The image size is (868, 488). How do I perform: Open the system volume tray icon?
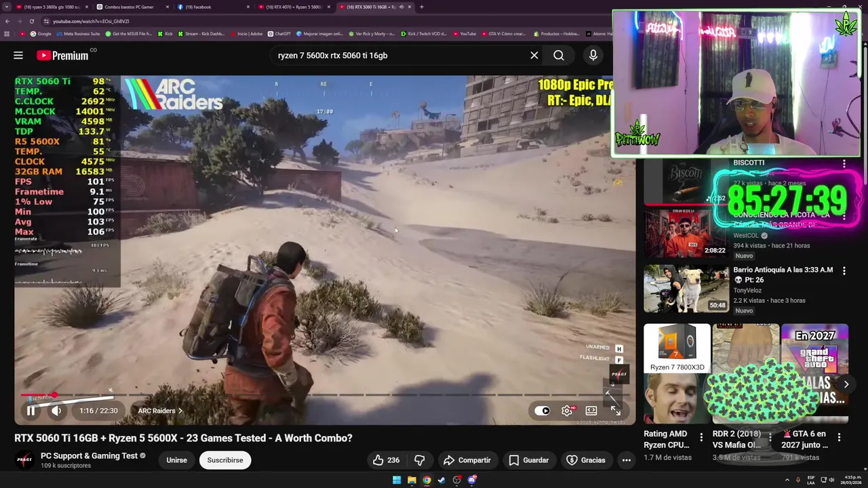tap(831, 481)
